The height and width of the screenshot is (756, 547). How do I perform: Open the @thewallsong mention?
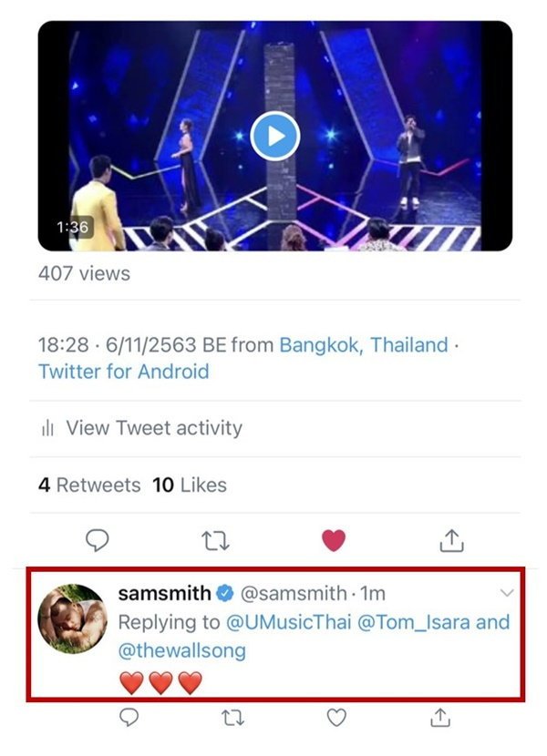click(182, 651)
